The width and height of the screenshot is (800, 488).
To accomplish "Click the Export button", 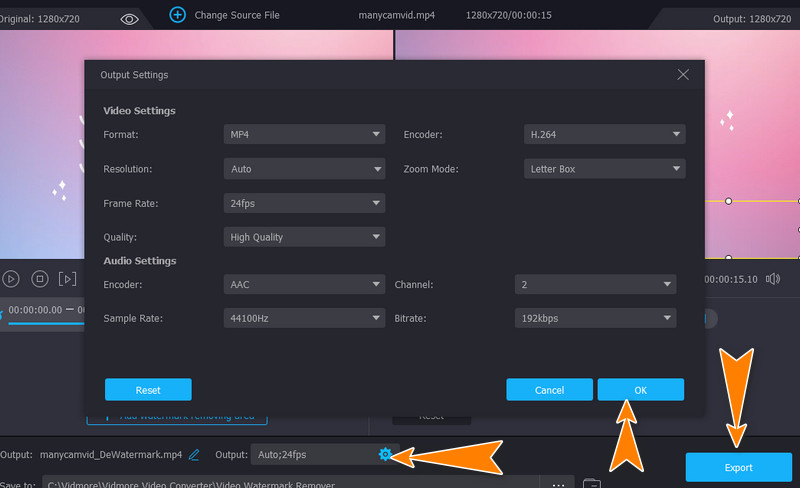I will 738,467.
